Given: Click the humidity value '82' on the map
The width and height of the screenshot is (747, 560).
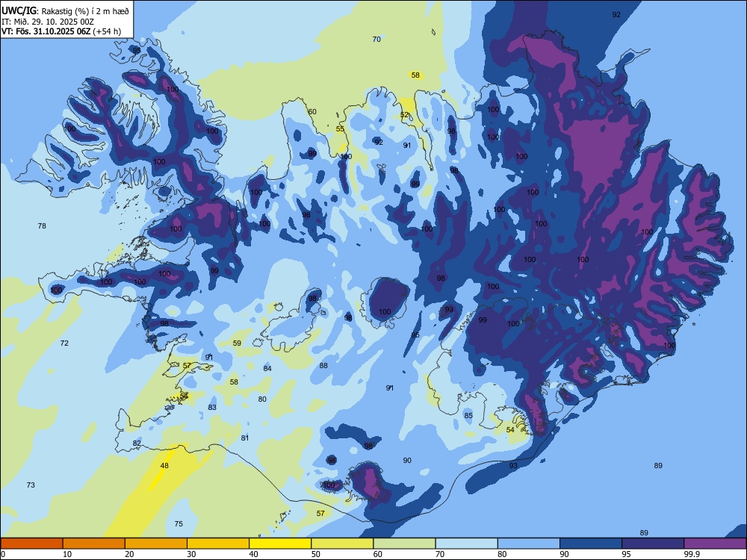Looking at the screenshot, I should pyautogui.click(x=137, y=444).
